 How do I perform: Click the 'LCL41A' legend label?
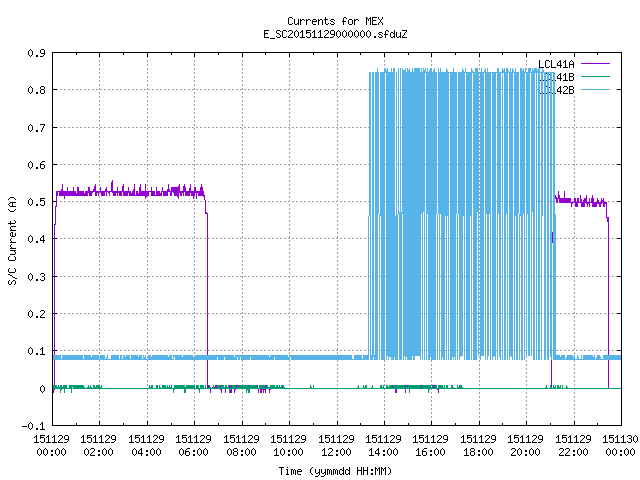coord(556,64)
